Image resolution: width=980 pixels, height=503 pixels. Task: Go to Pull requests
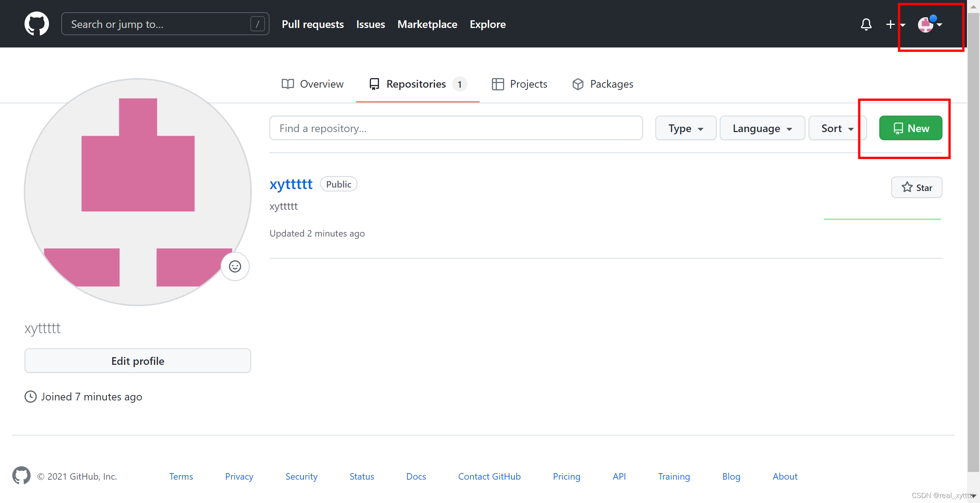[313, 24]
